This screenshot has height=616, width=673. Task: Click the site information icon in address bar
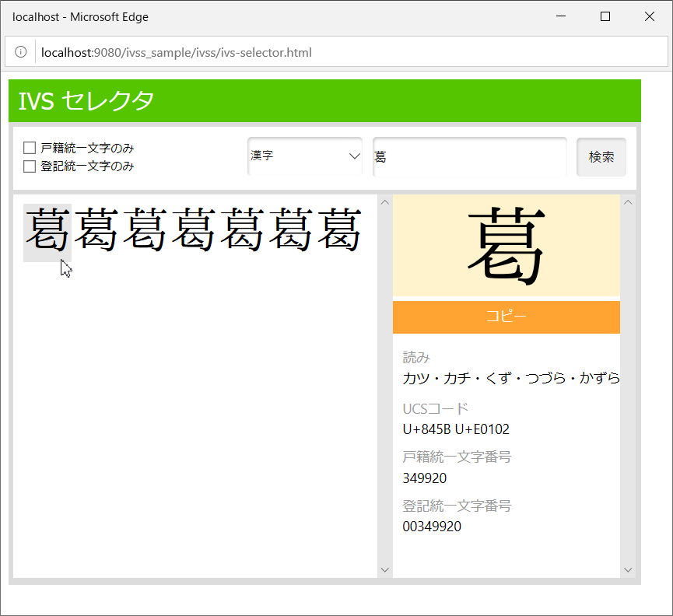[21, 53]
